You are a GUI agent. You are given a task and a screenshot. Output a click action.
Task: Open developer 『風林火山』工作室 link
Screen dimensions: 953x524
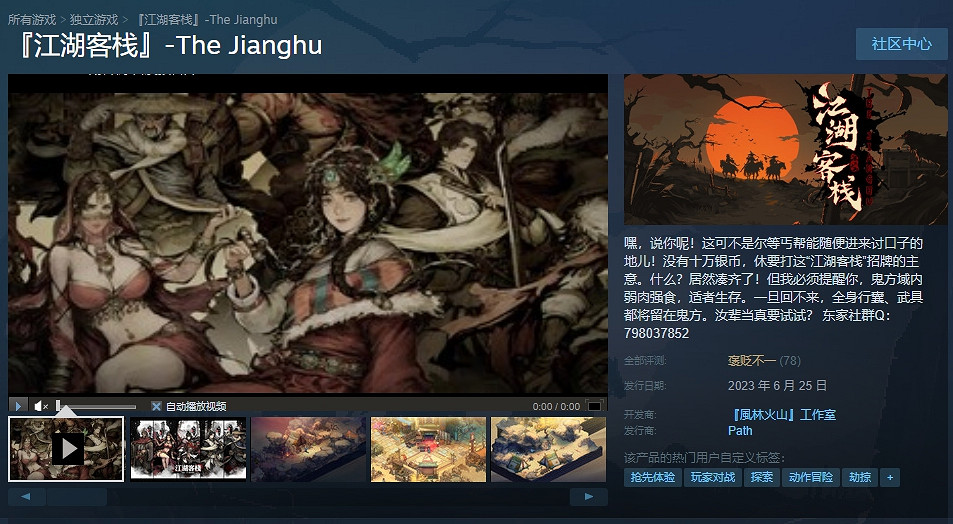tap(782, 415)
